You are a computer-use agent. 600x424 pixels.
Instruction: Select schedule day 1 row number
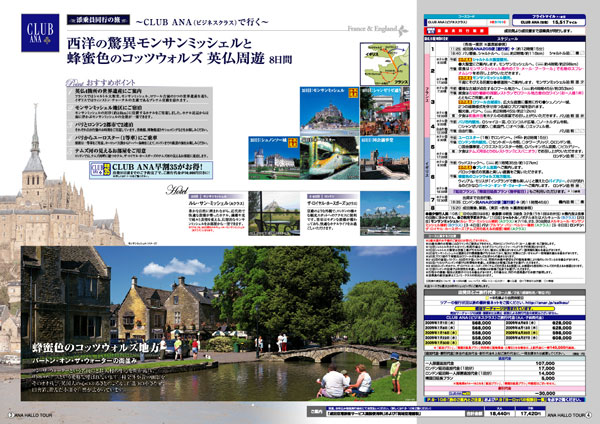tap(432, 49)
